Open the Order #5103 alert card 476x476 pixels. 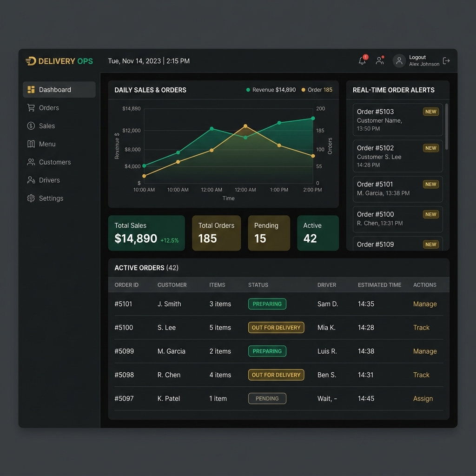click(x=397, y=120)
